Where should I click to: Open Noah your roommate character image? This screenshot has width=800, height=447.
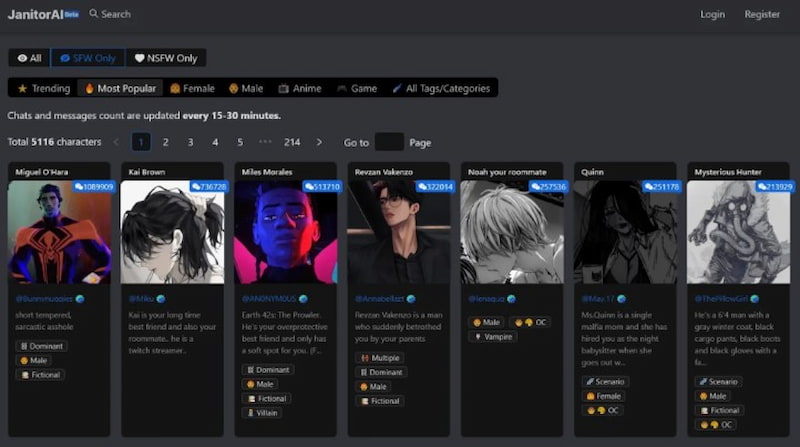[x=512, y=232]
